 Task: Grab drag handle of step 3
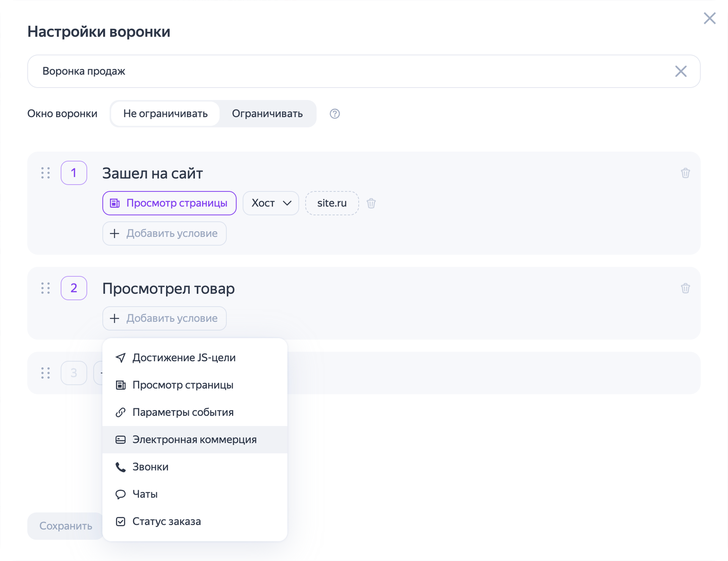45,373
